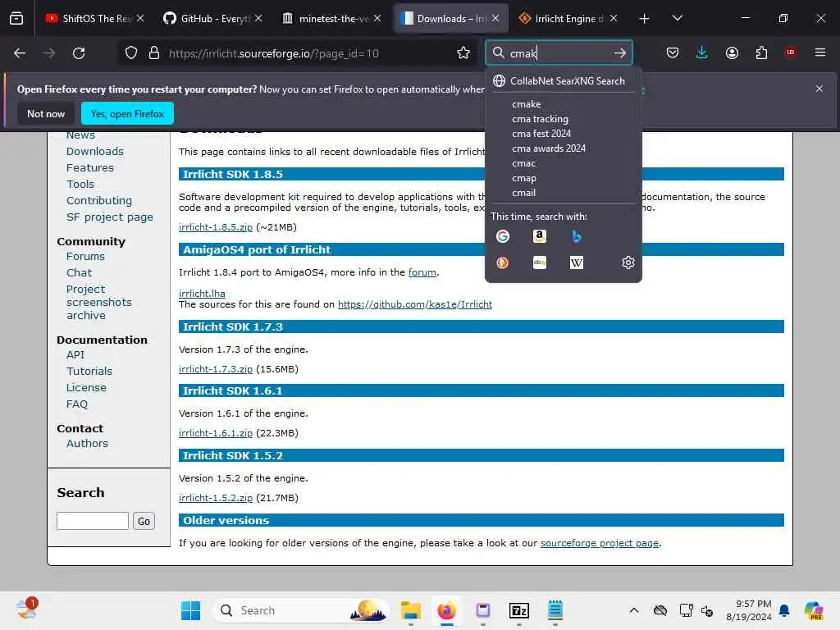The image size is (840, 630).
Task: Open the sourceforge project page link
Action: tap(600, 543)
